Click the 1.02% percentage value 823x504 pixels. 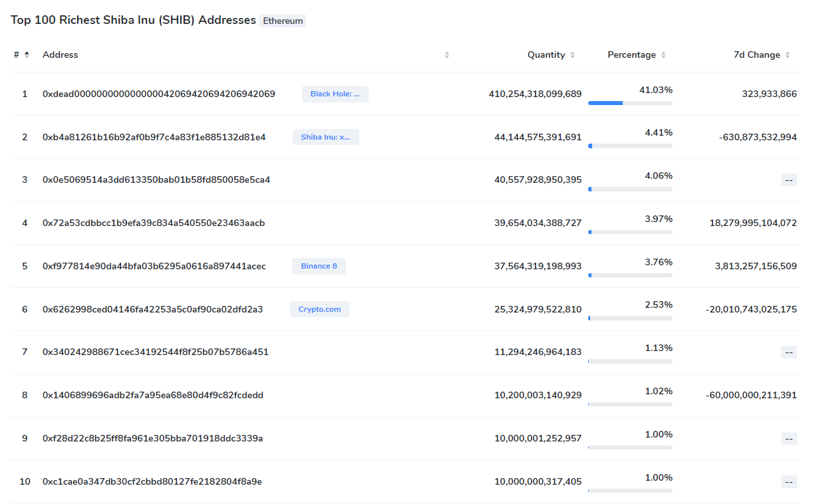click(659, 391)
